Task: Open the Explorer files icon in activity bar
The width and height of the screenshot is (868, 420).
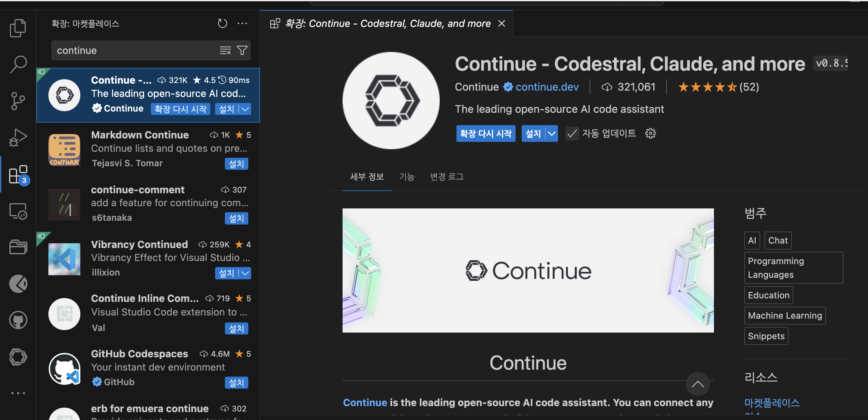Action: point(18,28)
